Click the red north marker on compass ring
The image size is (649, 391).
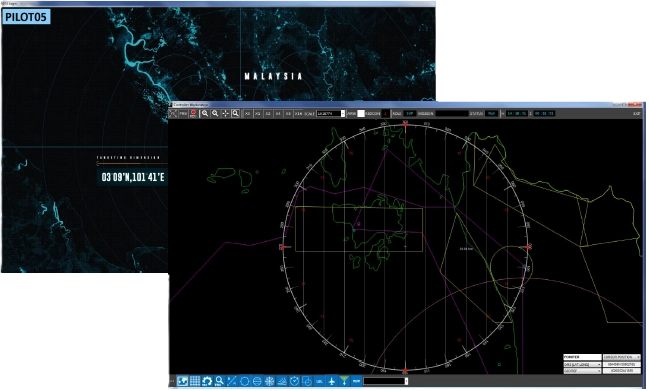pyautogui.click(x=405, y=125)
